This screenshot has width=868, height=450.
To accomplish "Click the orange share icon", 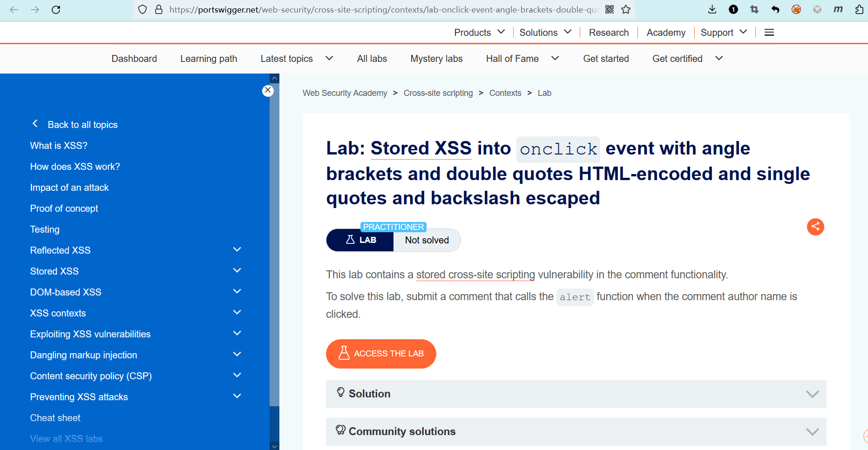I will (x=815, y=227).
